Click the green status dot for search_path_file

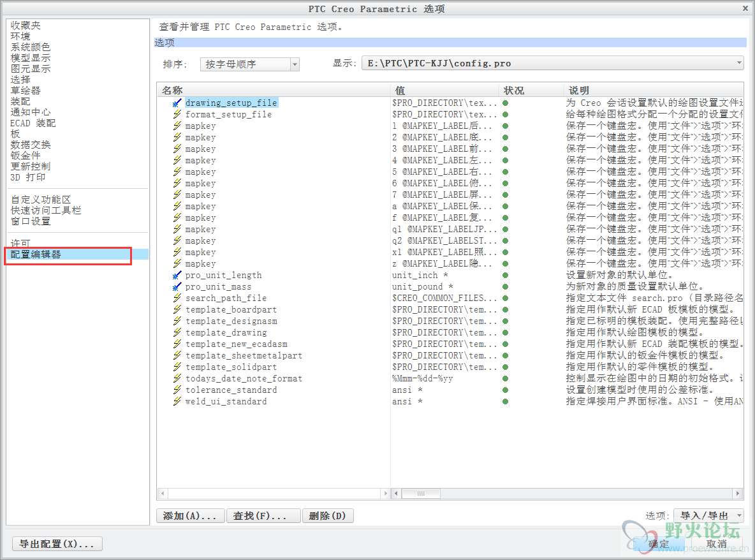click(x=506, y=298)
